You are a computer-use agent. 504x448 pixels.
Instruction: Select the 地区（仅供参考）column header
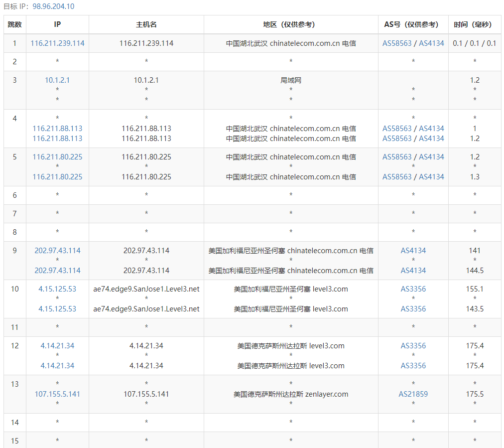click(291, 24)
